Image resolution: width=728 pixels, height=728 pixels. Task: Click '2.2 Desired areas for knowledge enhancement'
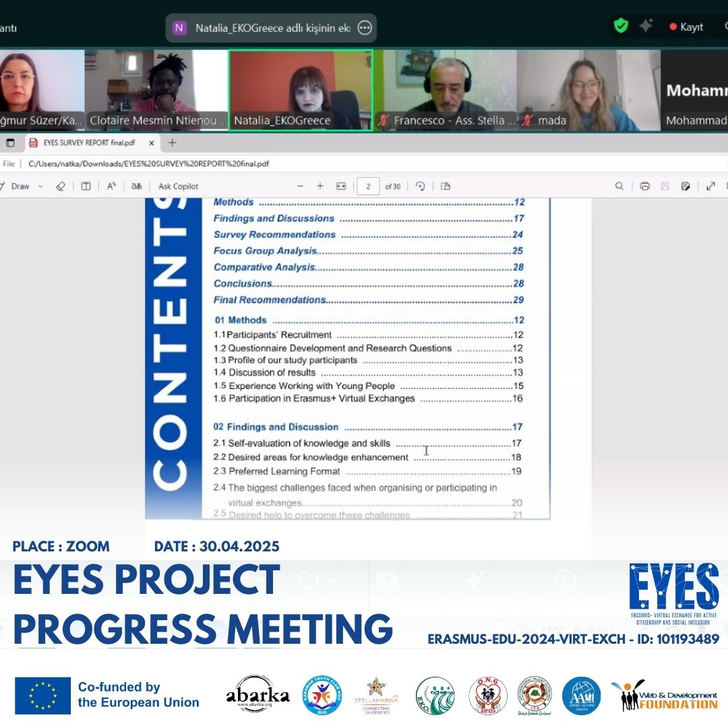tap(368, 457)
